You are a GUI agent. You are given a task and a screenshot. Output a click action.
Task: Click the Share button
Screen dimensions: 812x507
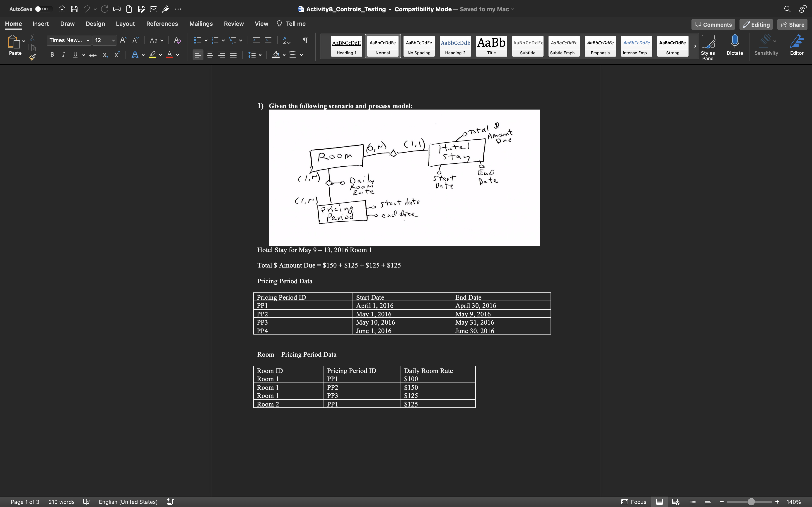click(x=792, y=24)
